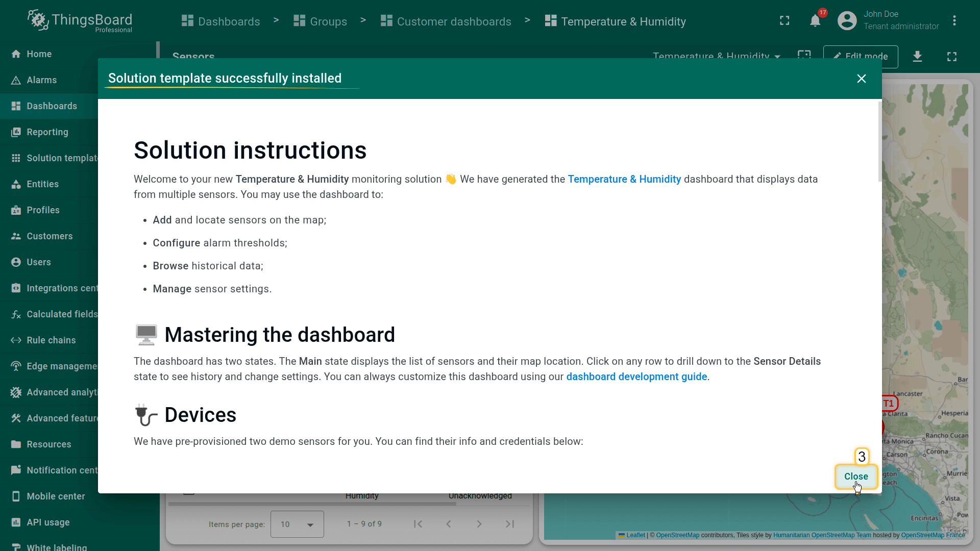Click the download dashboard icon

(917, 56)
